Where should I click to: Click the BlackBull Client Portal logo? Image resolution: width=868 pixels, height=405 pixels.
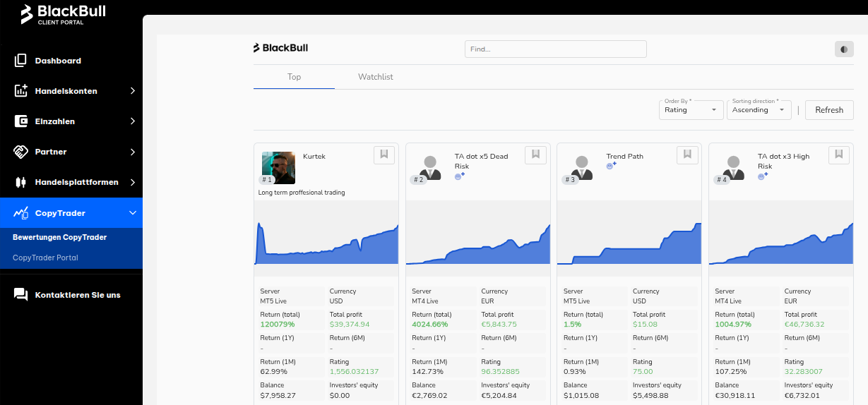(x=63, y=14)
